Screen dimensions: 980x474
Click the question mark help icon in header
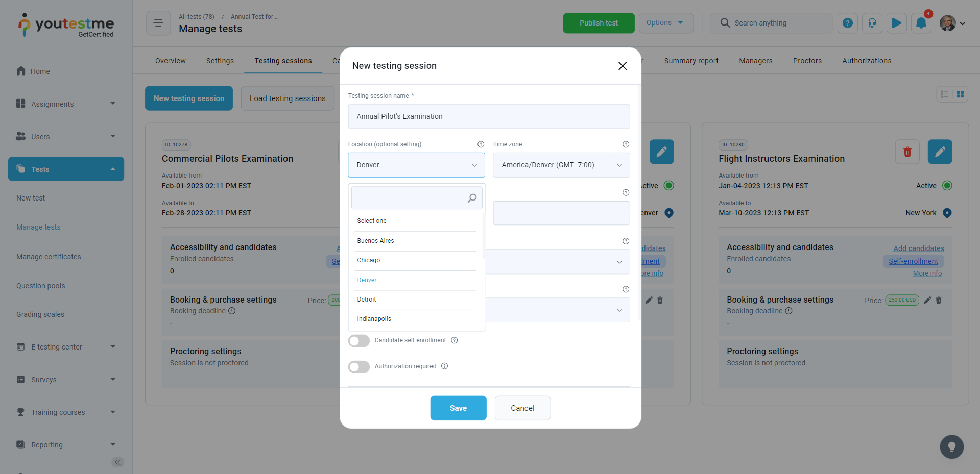pos(848,23)
